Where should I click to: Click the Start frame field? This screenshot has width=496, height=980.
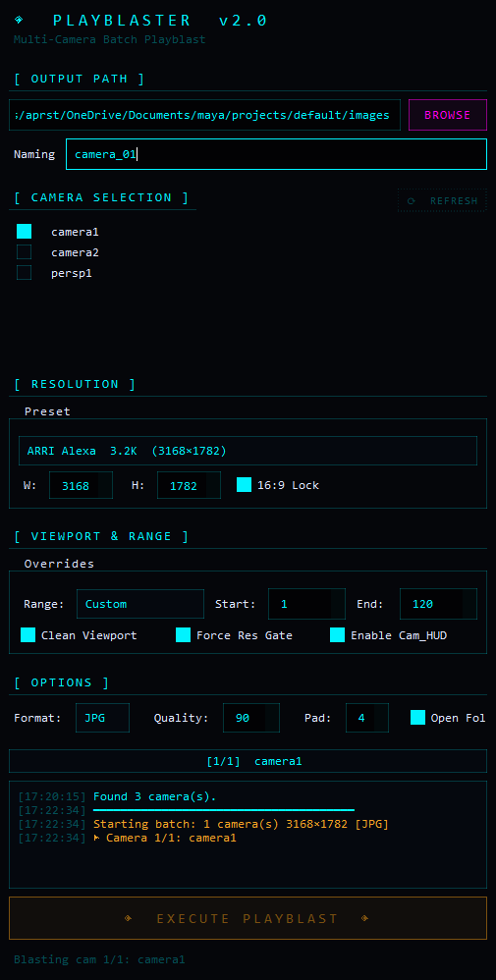306,604
